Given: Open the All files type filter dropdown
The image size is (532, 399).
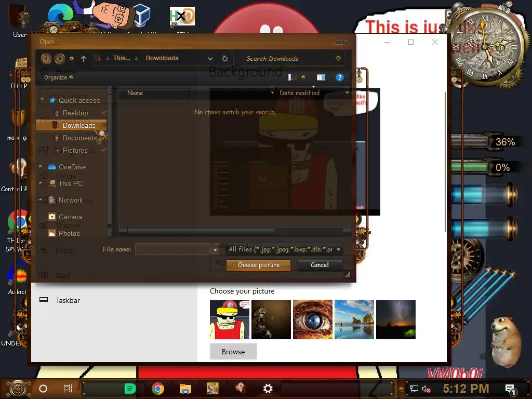Looking at the screenshot, I should 284,249.
